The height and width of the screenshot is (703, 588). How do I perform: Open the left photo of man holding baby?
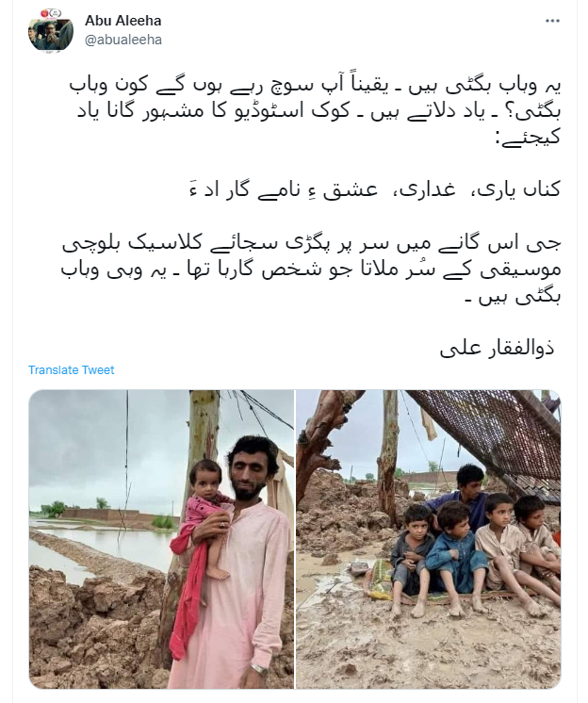(161, 539)
